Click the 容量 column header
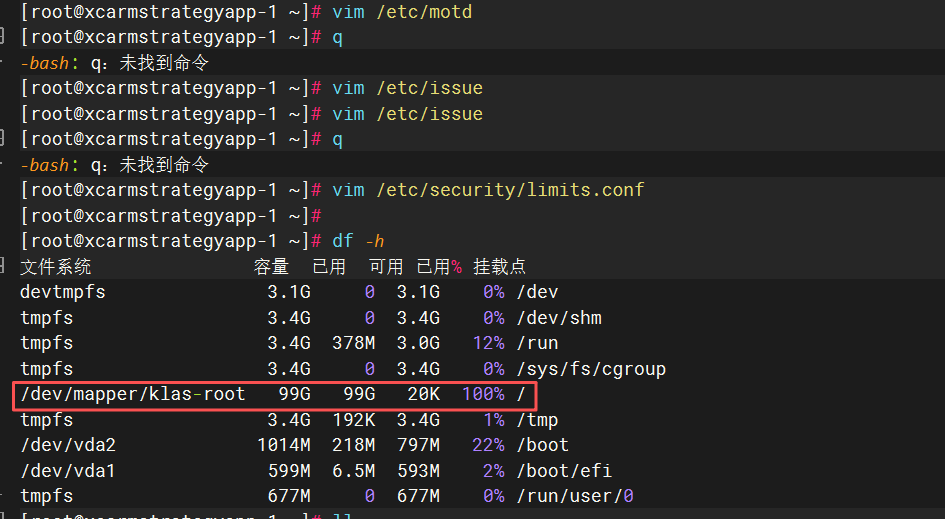This screenshot has width=945, height=519. pyautogui.click(x=271, y=267)
